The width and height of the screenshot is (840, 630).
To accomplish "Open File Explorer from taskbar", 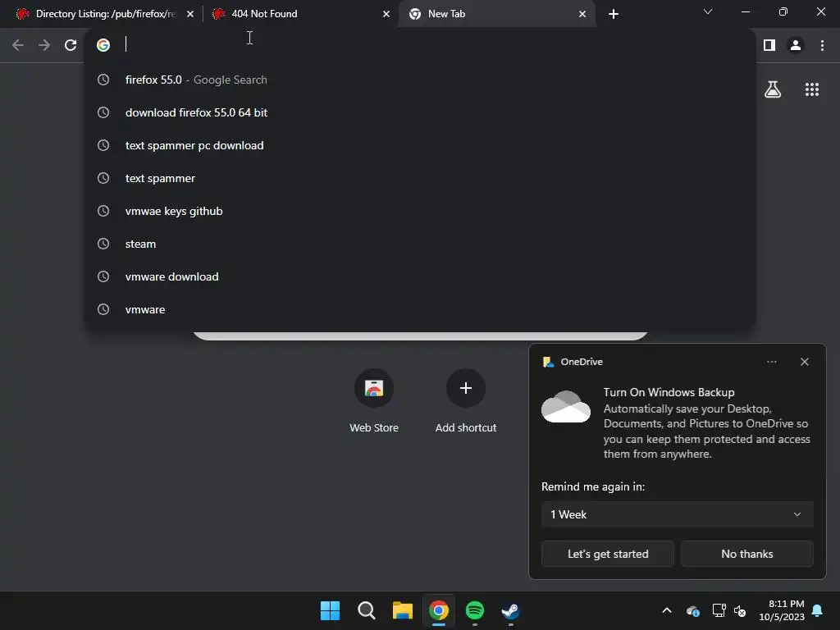I will (402, 610).
